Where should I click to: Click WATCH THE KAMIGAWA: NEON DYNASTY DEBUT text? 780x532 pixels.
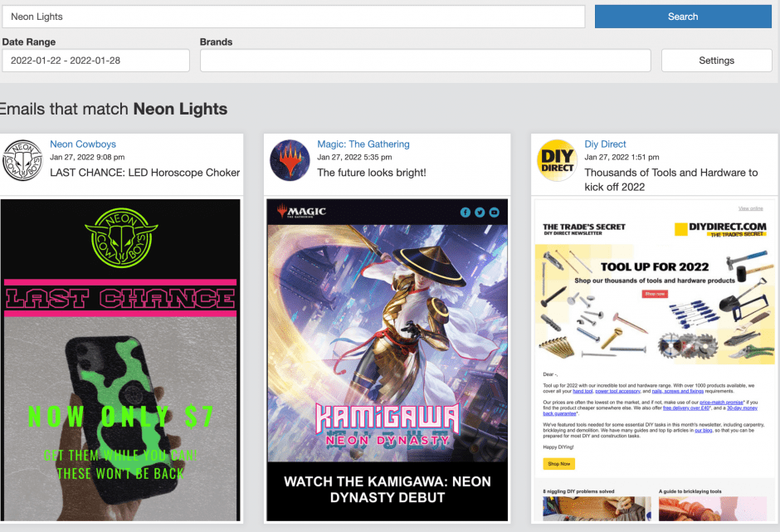[387, 489]
